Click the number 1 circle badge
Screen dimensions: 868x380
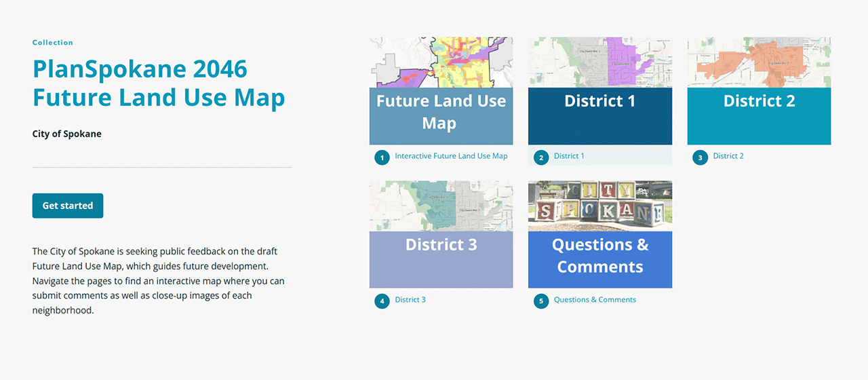click(x=382, y=157)
